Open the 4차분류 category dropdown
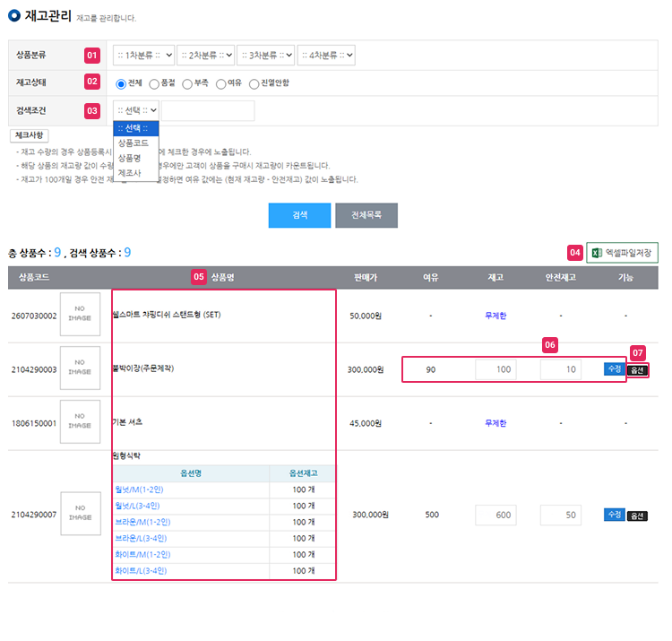Image resolution: width=672 pixels, height=641 pixels. [326, 56]
